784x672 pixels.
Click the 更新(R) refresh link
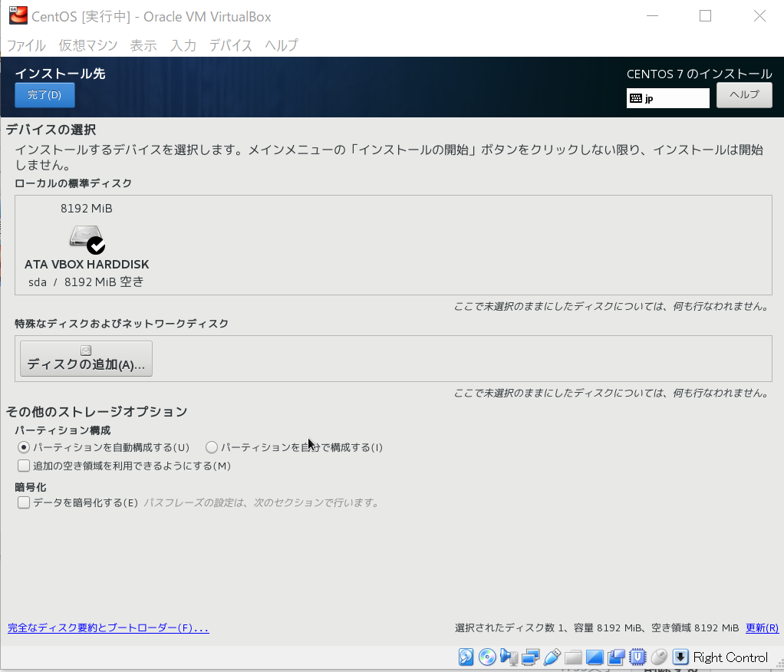pos(762,628)
